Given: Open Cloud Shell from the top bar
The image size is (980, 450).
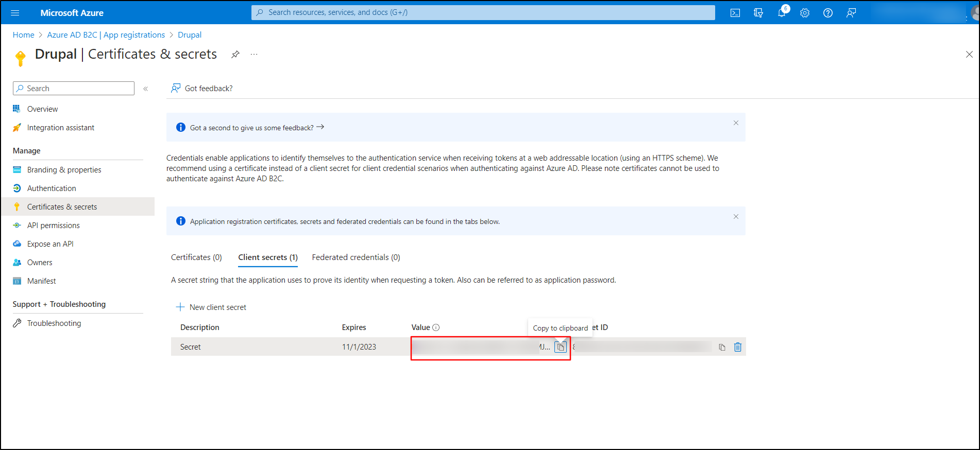Looking at the screenshot, I should tap(735, 13).
